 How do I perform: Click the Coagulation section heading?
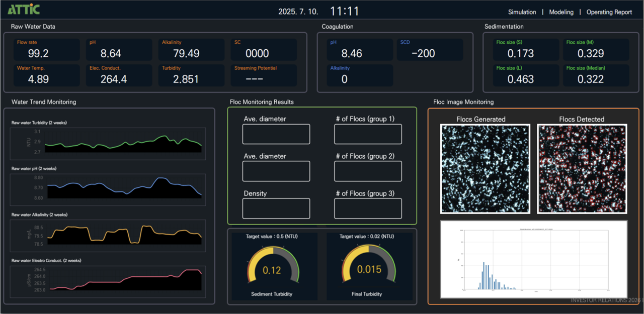(x=338, y=27)
